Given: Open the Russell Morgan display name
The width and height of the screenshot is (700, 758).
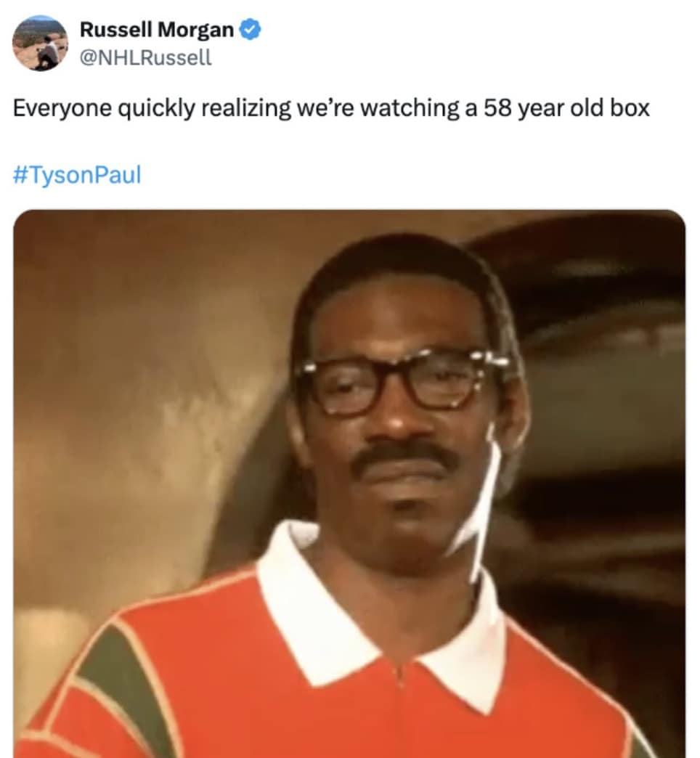Looking at the screenshot, I should point(157,30).
